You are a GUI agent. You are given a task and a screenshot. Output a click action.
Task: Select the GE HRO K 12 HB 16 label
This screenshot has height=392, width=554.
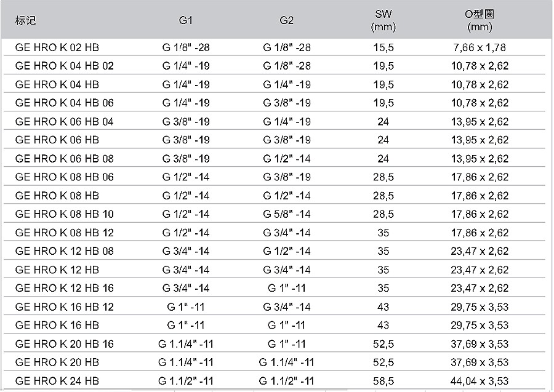[x=64, y=288]
